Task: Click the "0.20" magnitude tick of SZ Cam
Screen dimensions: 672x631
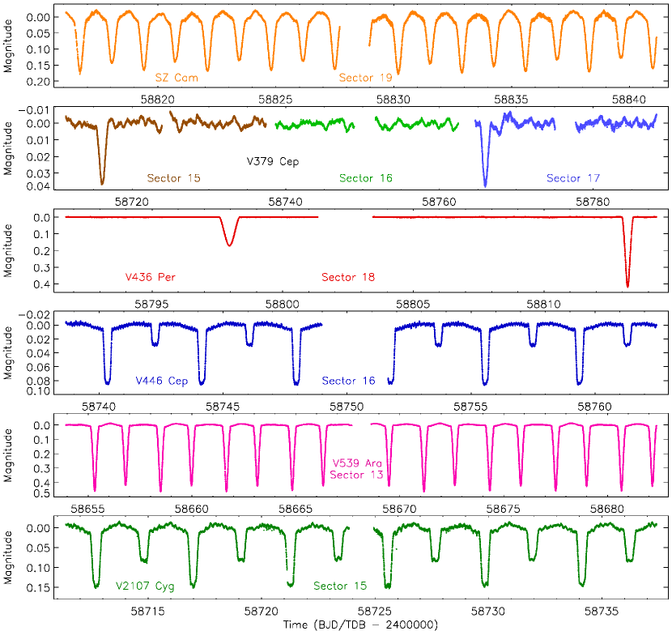Action: coord(38,82)
